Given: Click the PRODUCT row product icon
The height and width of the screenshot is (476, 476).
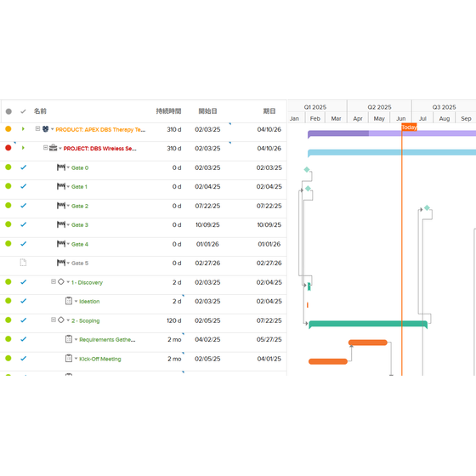Looking at the screenshot, I should point(45,129).
